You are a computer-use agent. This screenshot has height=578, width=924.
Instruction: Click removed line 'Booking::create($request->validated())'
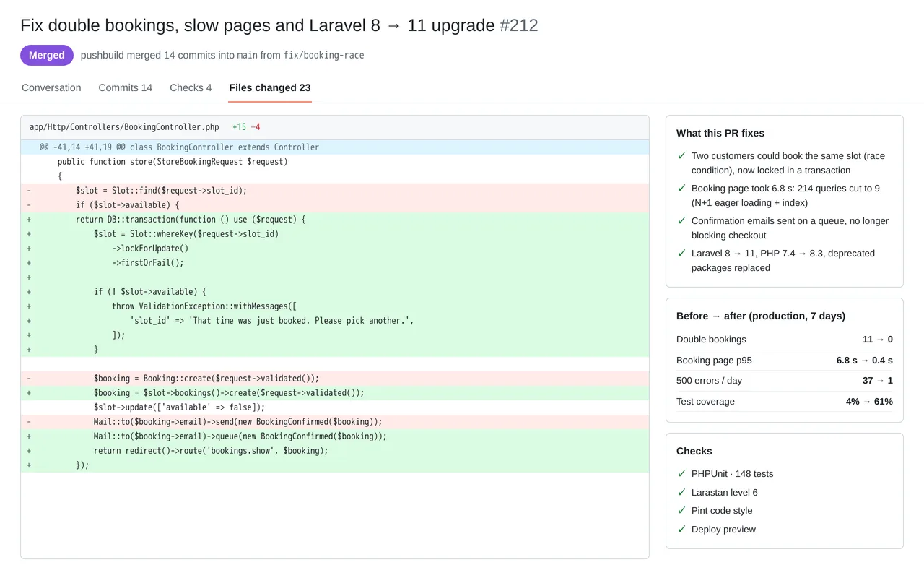335,379
